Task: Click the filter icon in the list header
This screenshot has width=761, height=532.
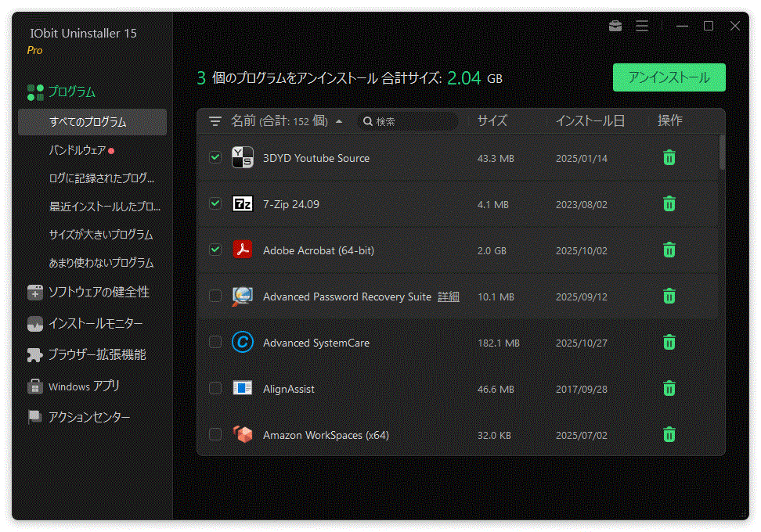Action: [214, 121]
